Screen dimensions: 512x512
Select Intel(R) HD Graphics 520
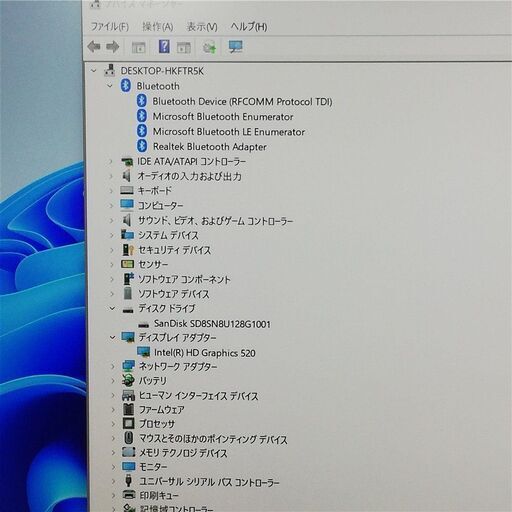(x=205, y=353)
